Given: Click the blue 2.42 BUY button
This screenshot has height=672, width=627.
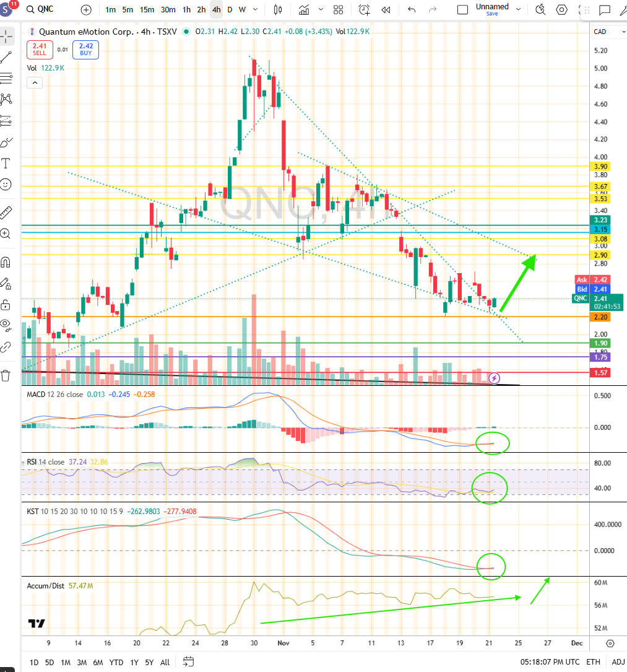Looking at the screenshot, I should pos(85,50).
